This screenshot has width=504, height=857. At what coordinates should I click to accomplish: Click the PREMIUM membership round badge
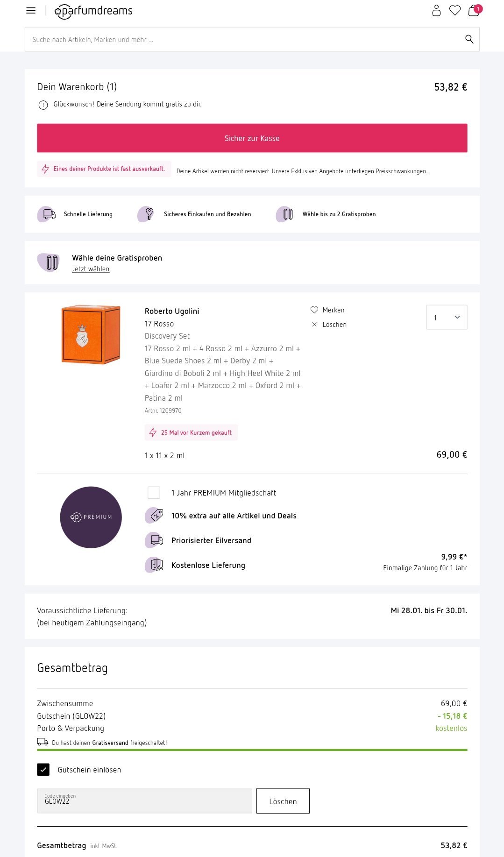pos(91,517)
